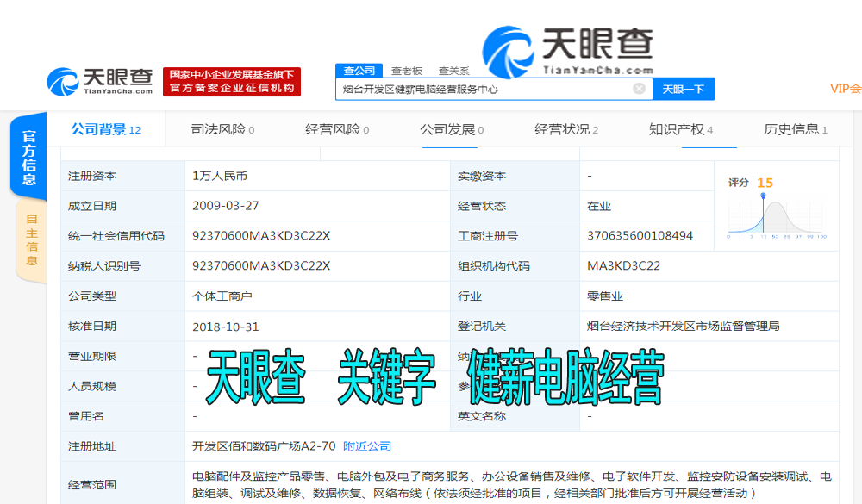Click inside the company name search field
Viewport: 862px width, 504px height.
[483, 88]
